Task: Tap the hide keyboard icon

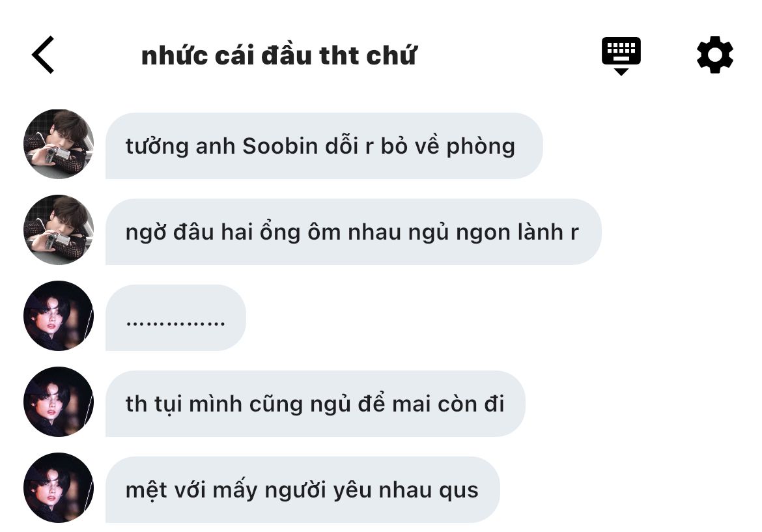Action: (621, 55)
